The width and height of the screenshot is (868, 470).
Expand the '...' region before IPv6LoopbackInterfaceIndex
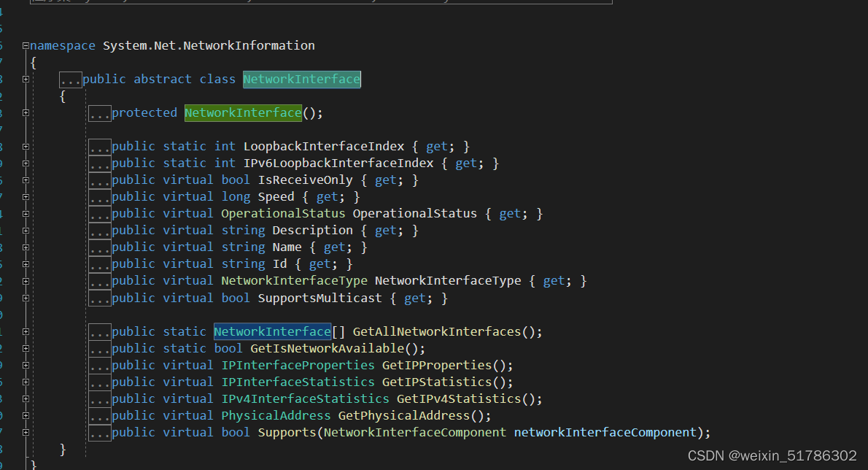(x=100, y=163)
